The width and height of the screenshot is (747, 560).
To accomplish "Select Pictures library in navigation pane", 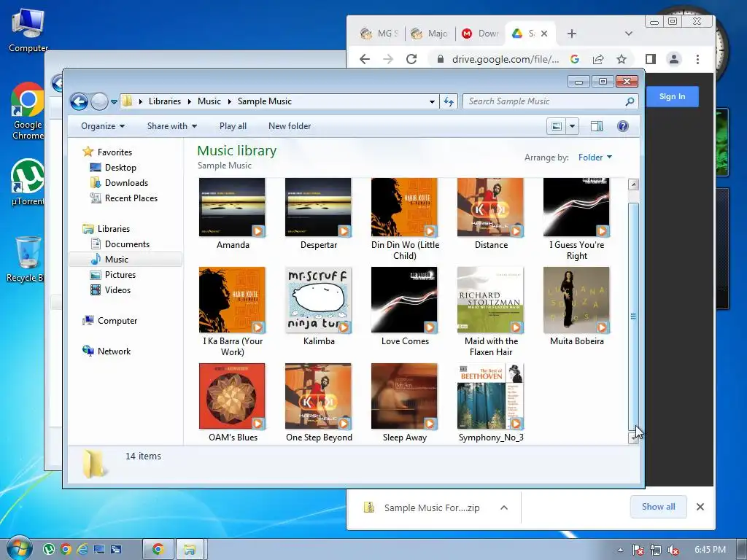I will 120,275.
